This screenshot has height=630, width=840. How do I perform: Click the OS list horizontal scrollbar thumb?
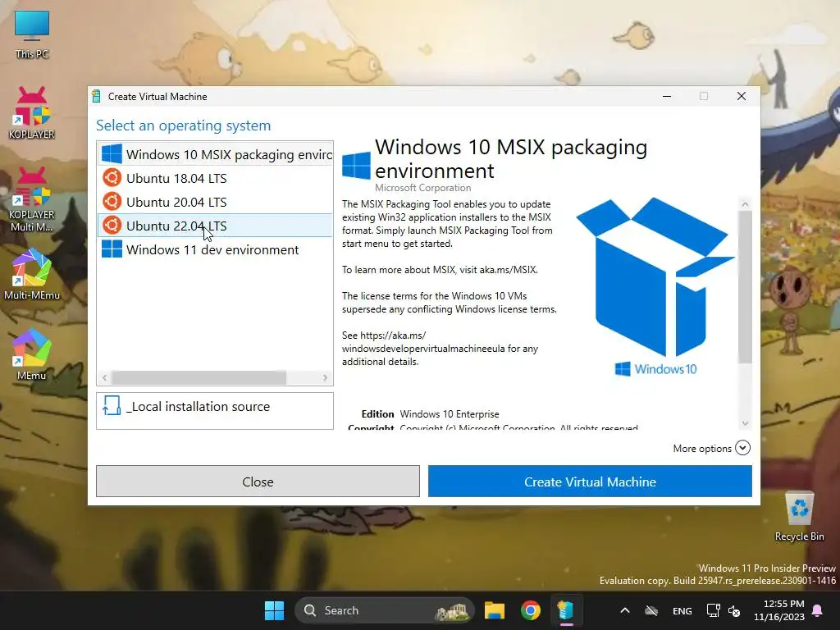199,377
